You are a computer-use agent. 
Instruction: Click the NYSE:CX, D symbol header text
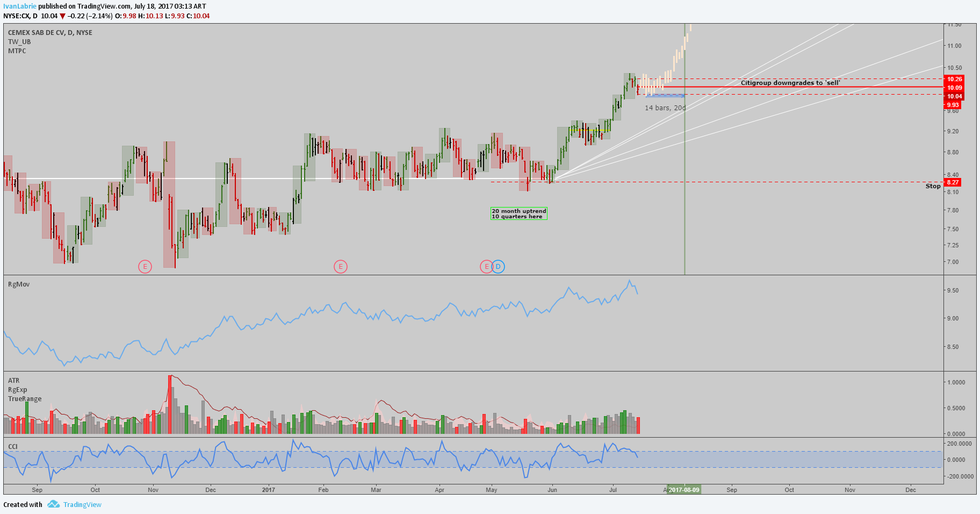click(20, 16)
